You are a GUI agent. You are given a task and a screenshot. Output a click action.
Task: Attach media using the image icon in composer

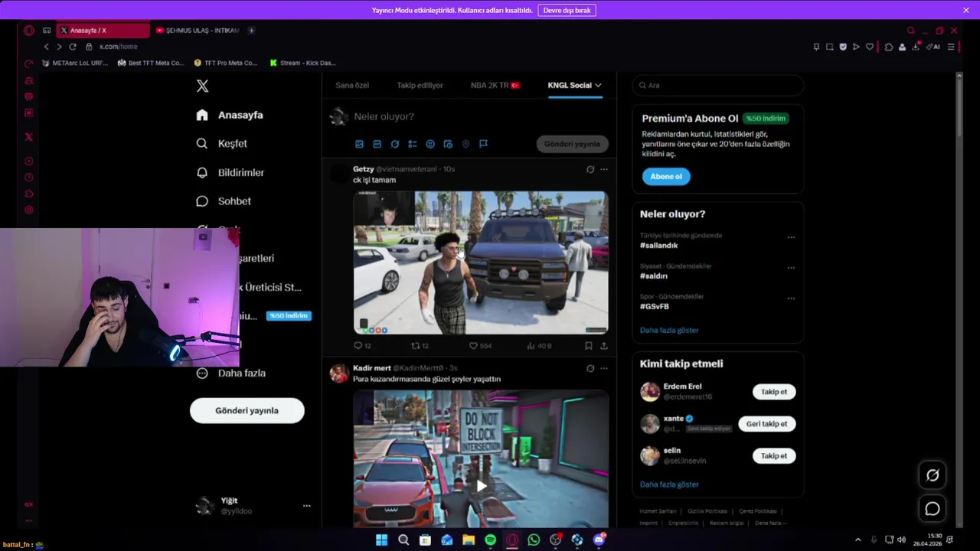(359, 144)
